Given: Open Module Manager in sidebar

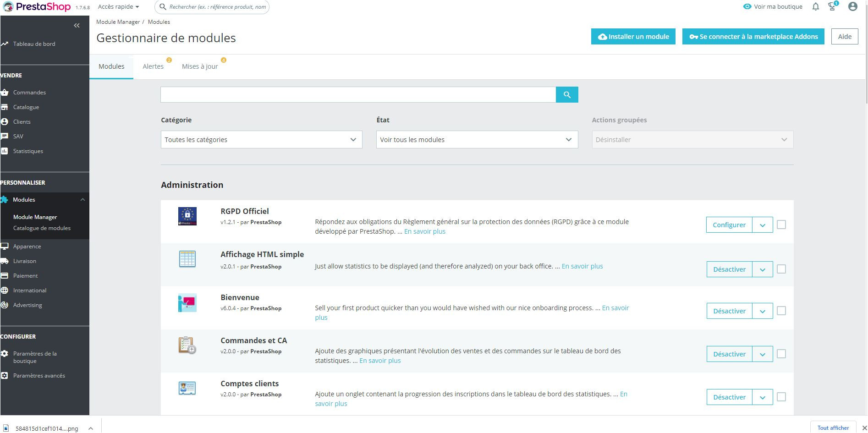Looking at the screenshot, I should click(x=35, y=217).
